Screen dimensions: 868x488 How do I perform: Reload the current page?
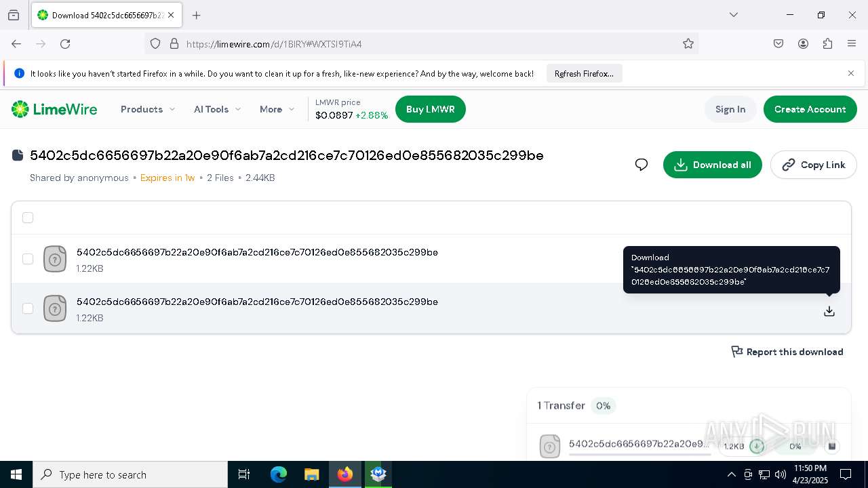pos(65,44)
